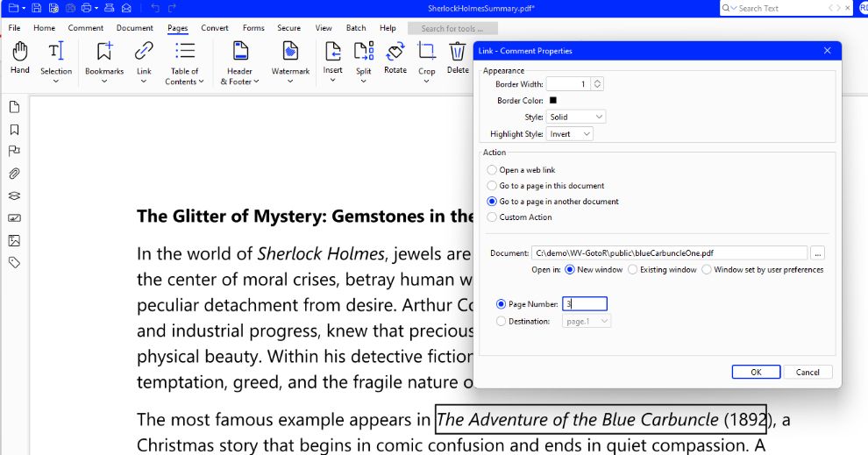Open the Tags panel in left sidebar
The width and height of the screenshot is (868, 455).
pos(14,262)
